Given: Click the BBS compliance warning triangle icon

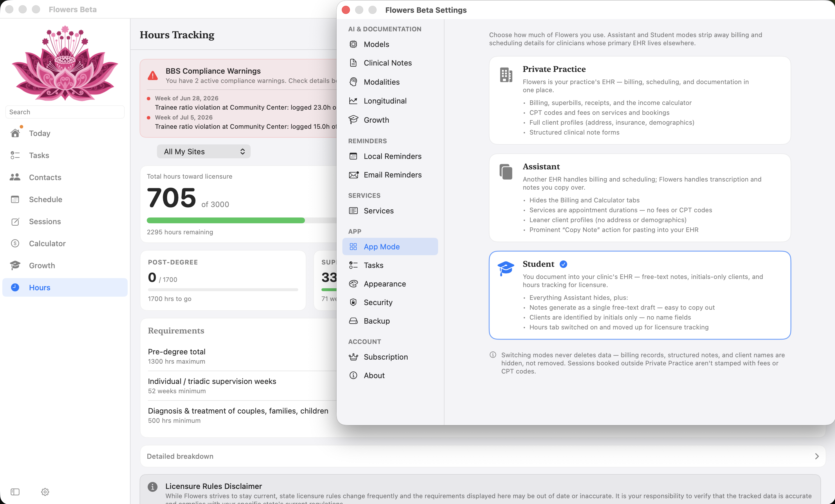Looking at the screenshot, I should tap(153, 75).
